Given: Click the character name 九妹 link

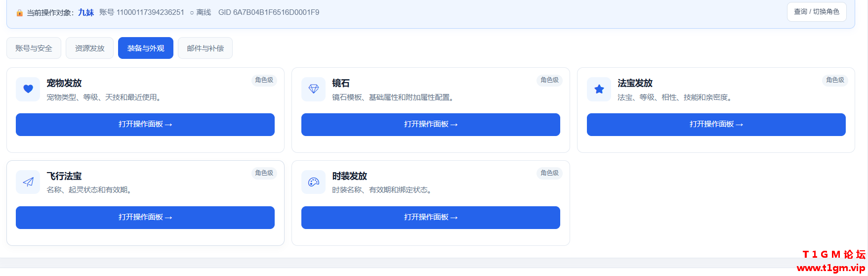Looking at the screenshot, I should coord(86,12).
